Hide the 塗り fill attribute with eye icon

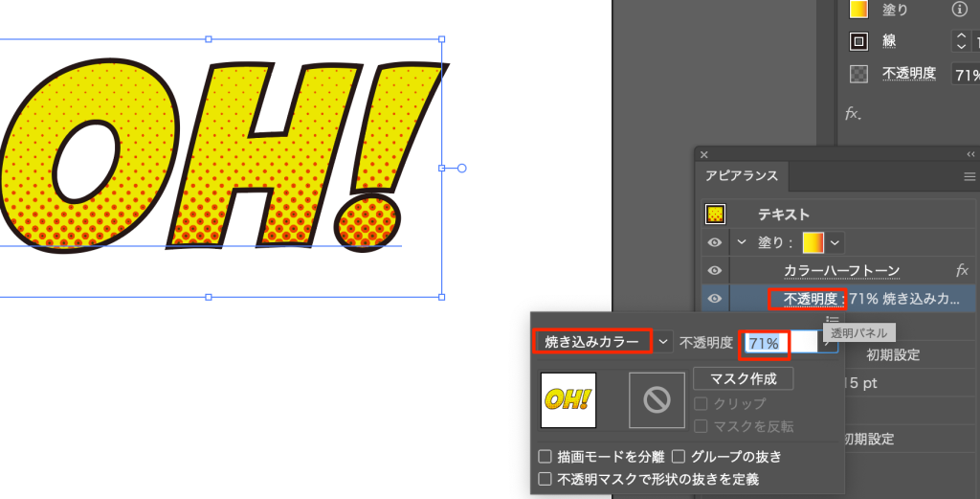pos(714,243)
